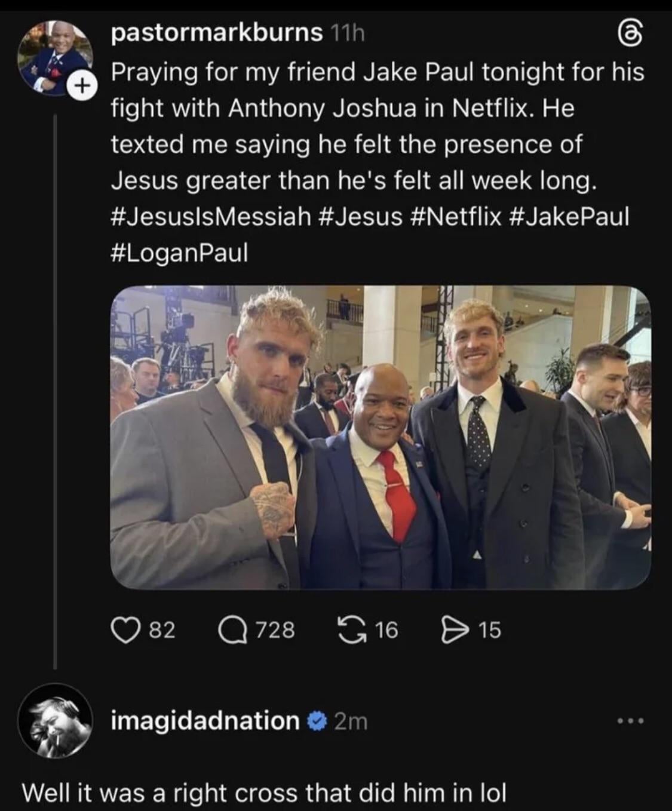Open the three-dot menu on imagidadnation's reply
The height and width of the screenshot is (811, 672).
click(631, 721)
